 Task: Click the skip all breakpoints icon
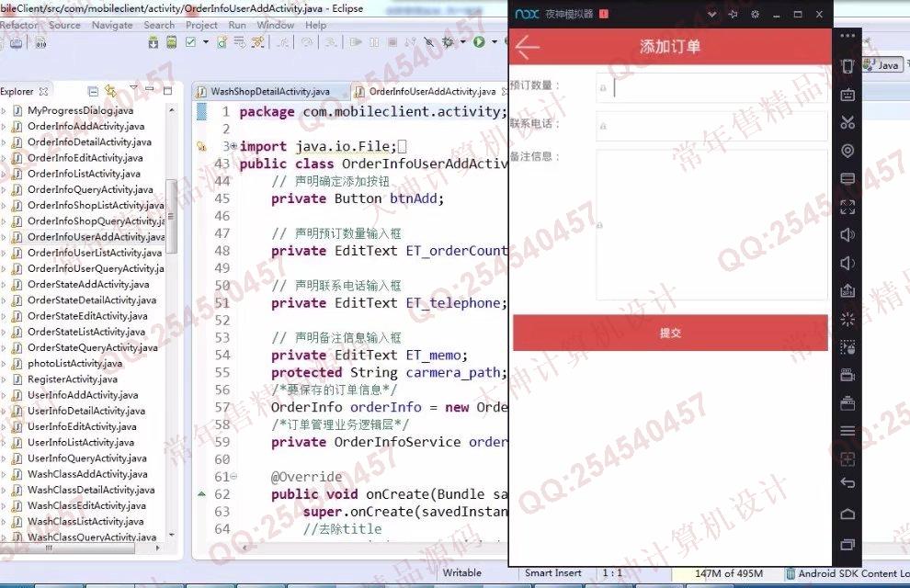point(429,41)
